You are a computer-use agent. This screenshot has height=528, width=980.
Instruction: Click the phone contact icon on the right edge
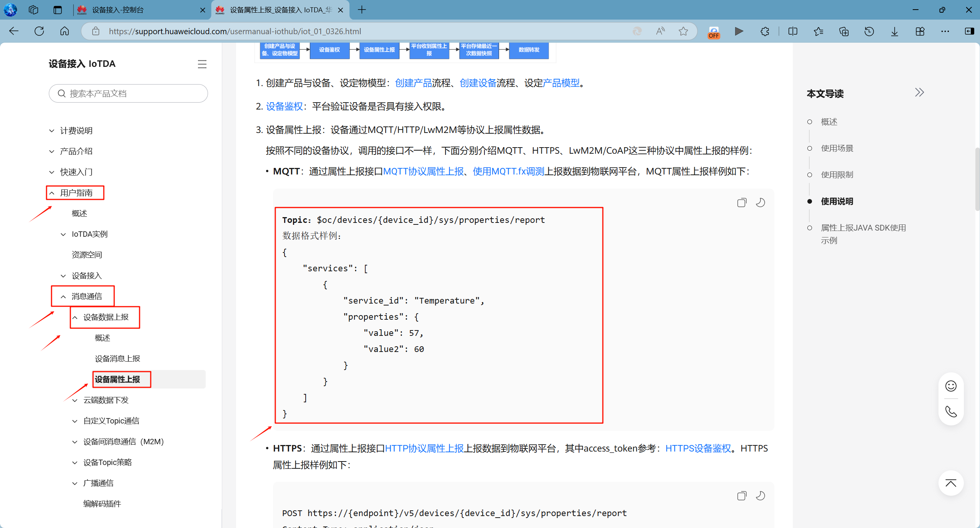click(950, 412)
